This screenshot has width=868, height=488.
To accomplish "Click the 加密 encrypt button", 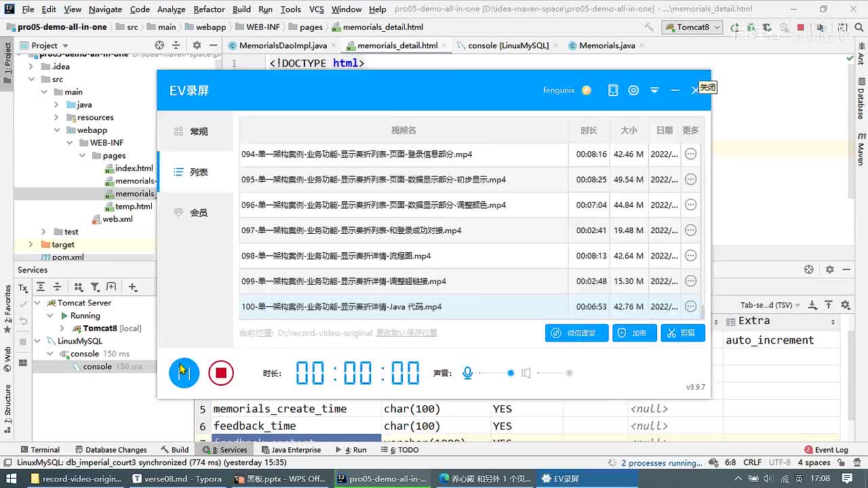I will pos(635,333).
